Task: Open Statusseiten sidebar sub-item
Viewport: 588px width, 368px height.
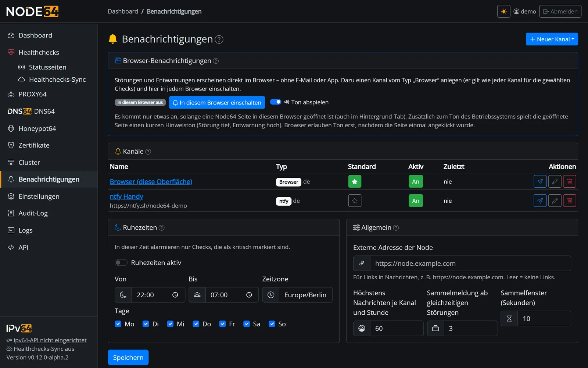Action: pos(48,67)
